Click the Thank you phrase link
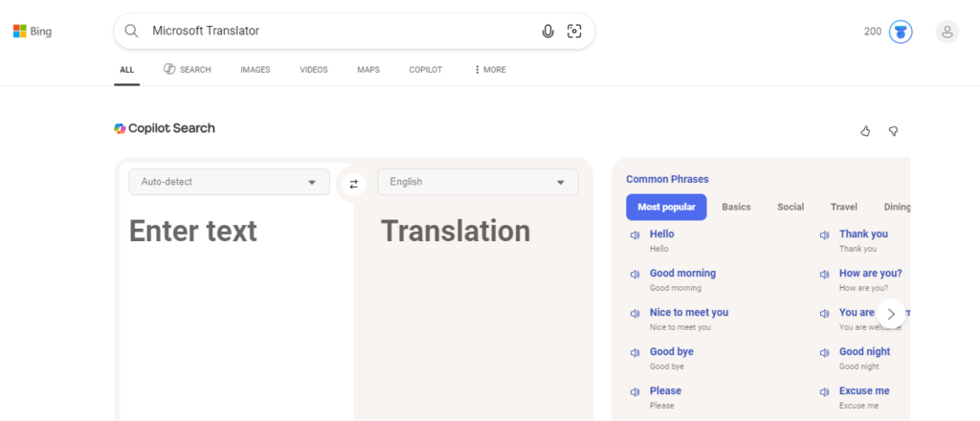Screen dimensions: 980x421 click(863, 233)
